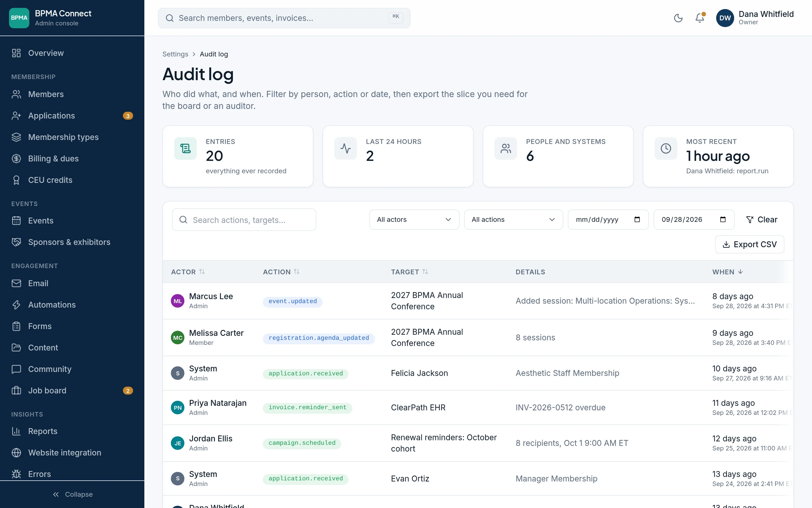Image resolution: width=812 pixels, height=508 pixels.
Task: Click the ClearPath EHR target cell
Action: (418, 408)
